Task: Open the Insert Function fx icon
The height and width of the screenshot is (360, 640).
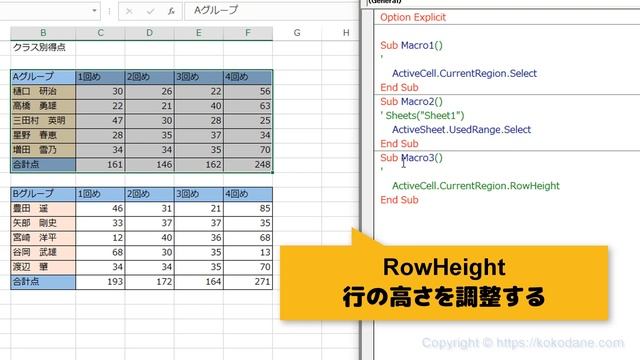Action: tap(171, 11)
